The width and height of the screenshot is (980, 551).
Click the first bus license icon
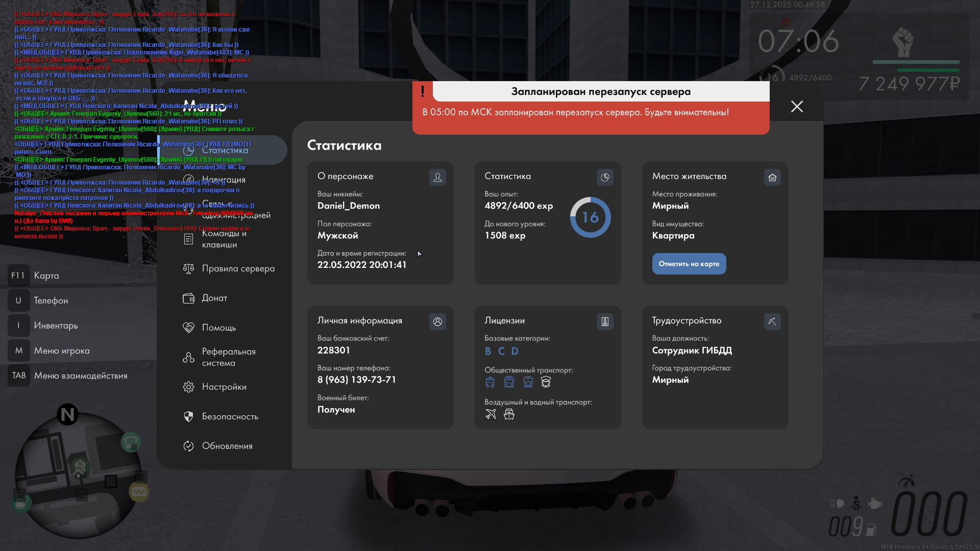click(x=490, y=382)
